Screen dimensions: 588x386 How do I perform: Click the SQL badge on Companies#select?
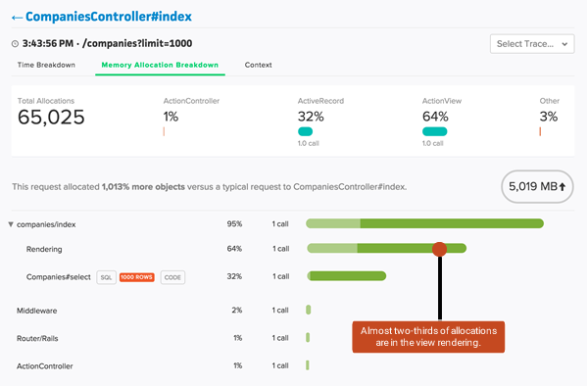(x=106, y=277)
